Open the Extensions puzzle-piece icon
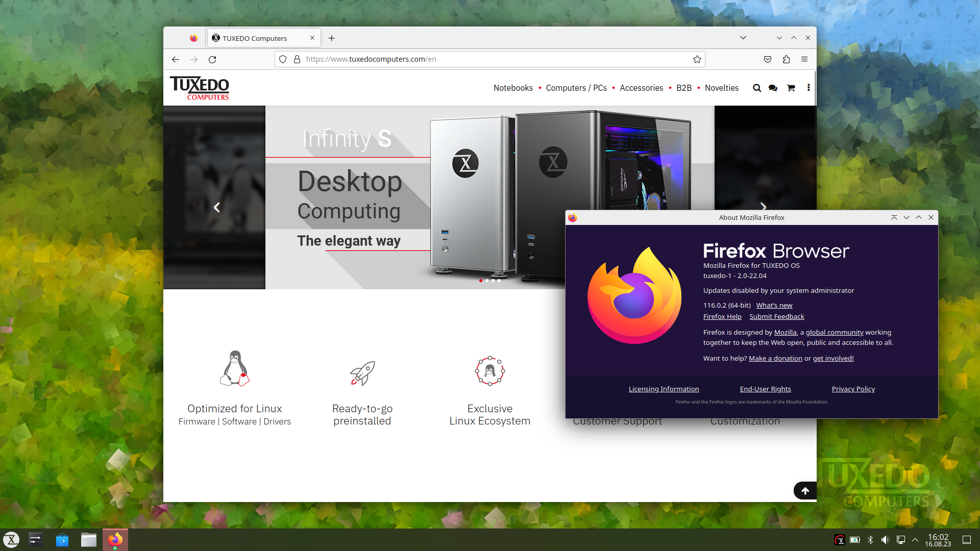The image size is (980, 551). tap(786, 59)
